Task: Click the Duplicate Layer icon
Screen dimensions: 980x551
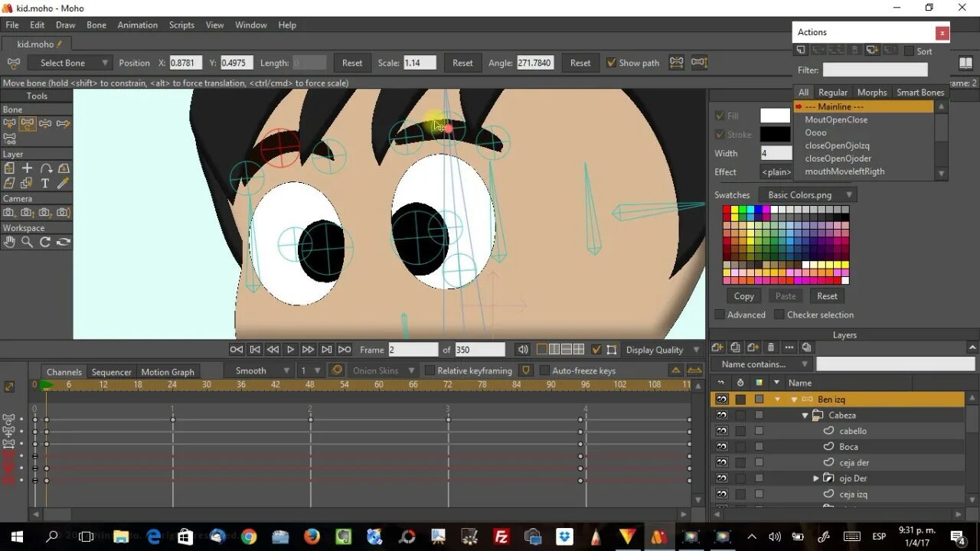Action: [735, 347]
